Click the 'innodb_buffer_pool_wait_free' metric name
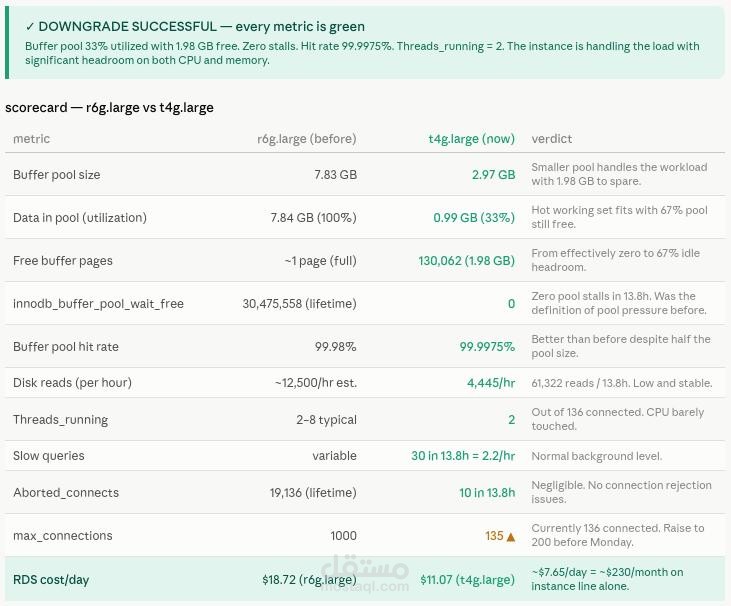 click(x=98, y=304)
